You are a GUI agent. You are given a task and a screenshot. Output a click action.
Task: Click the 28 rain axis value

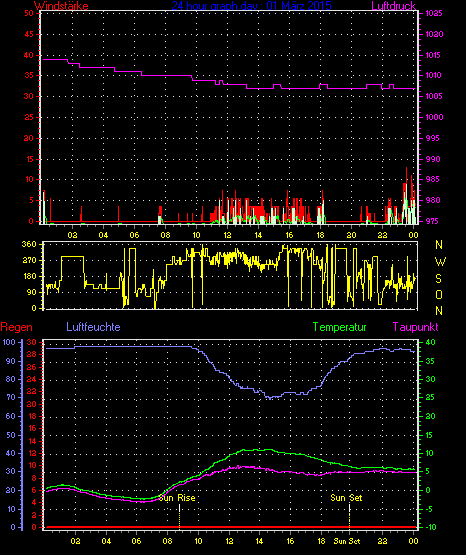[x=31, y=354]
